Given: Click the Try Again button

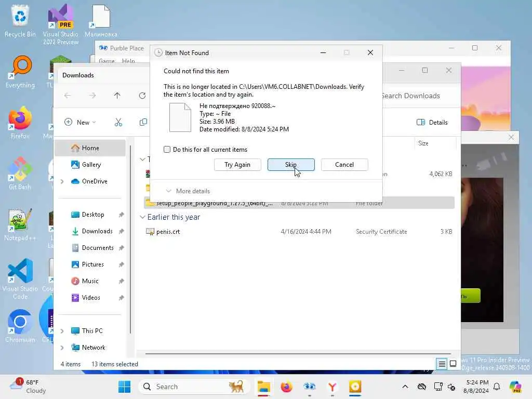Looking at the screenshot, I should click(x=237, y=165).
